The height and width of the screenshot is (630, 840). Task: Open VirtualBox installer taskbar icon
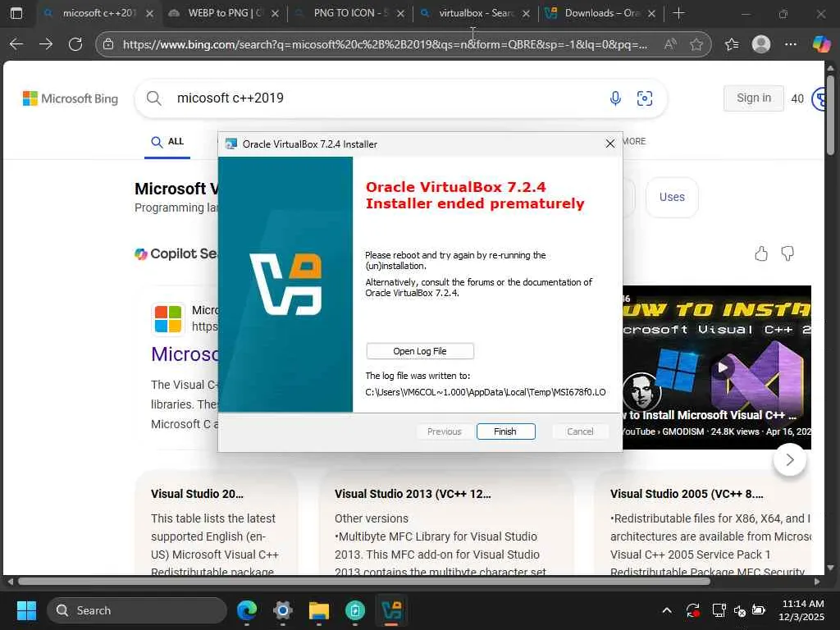click(391, 610)
